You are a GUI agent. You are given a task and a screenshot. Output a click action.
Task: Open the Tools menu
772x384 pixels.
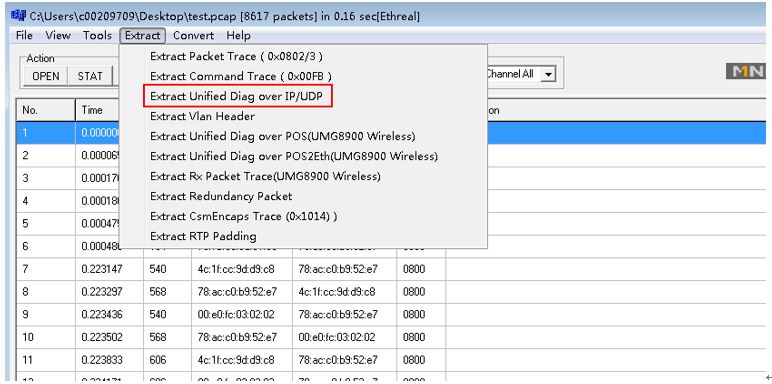pyautogui.click(x=97, y=35)
